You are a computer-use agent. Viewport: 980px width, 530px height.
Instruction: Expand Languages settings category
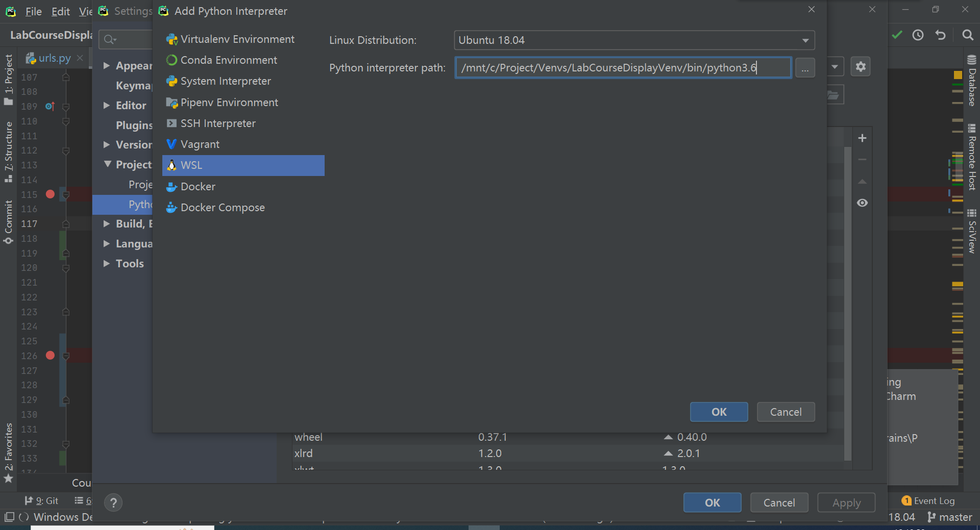click(107, 243)
